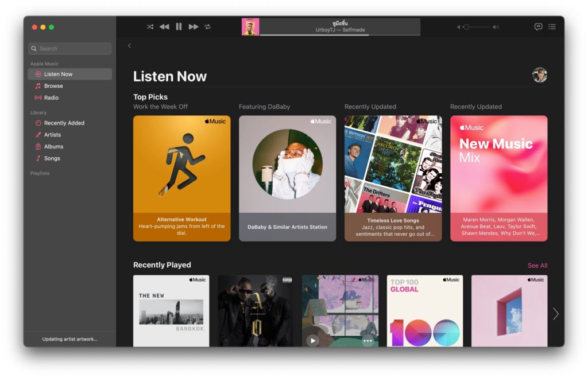Click See All for Recently Played

(537, 266)
